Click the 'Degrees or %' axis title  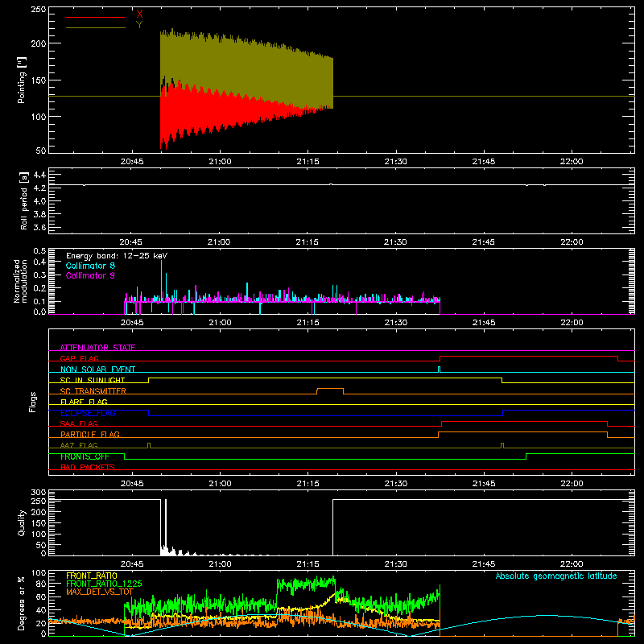(x=22, y=603)
